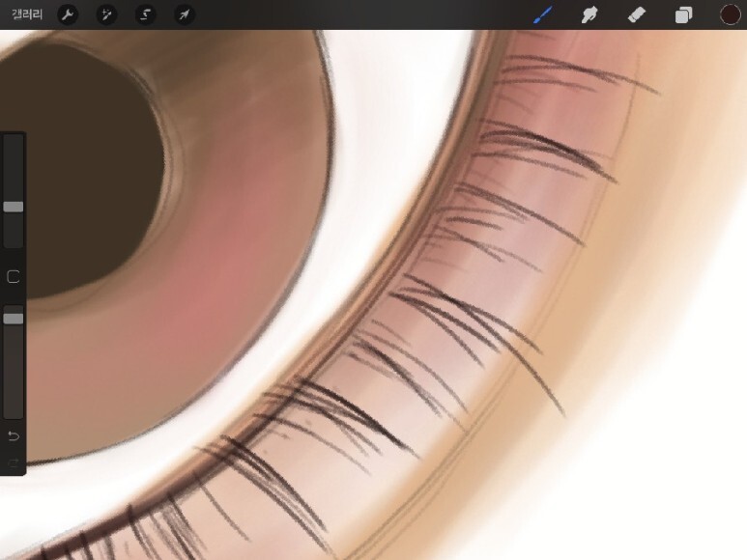Tap the redo arrow in sidebar
This screenshot has width=747, height=560.
pyautogui.click(x=14, y=462)
